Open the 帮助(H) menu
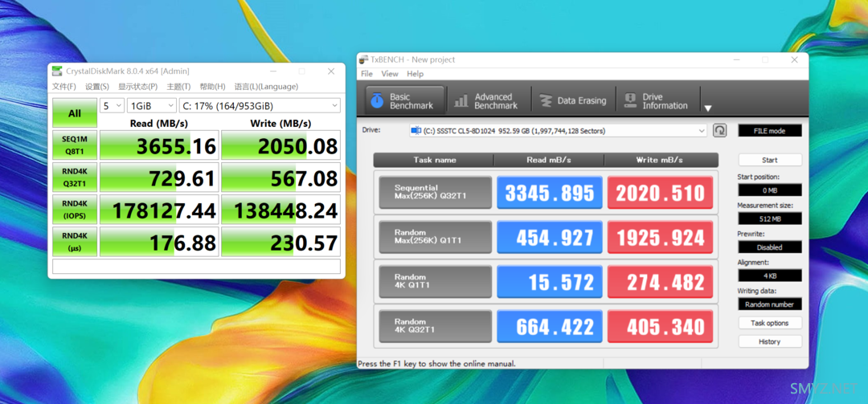This screenshot has height=404, width=868. [x=212, y=86]
